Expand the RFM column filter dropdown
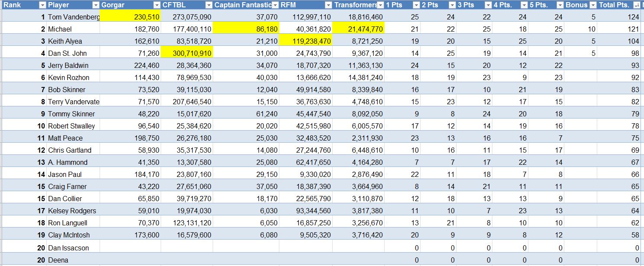Screen dimensions: 644x266 pyautogui.click(x=328, y=5)
